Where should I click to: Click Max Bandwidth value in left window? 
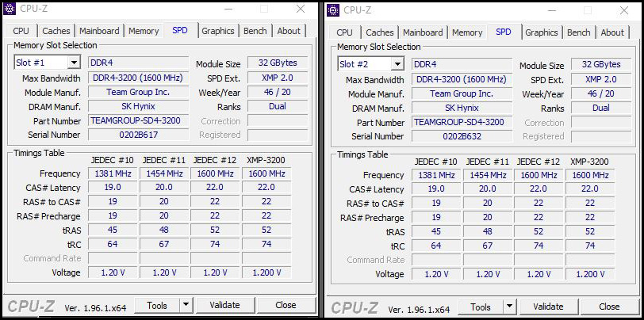[x=139, y=78]
